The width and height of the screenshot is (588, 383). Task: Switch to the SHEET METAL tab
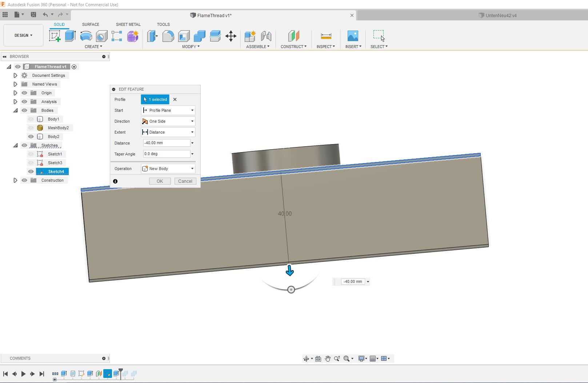pos(128,24)
